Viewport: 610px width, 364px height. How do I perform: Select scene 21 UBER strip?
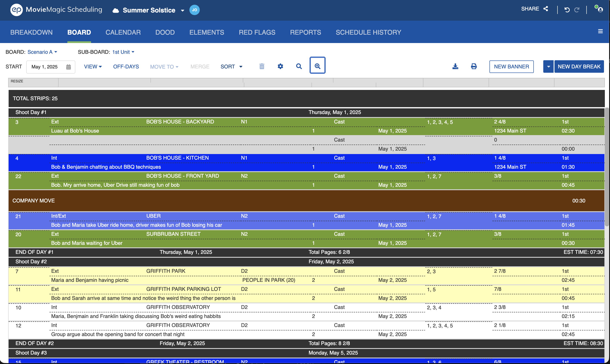(306, 221)
